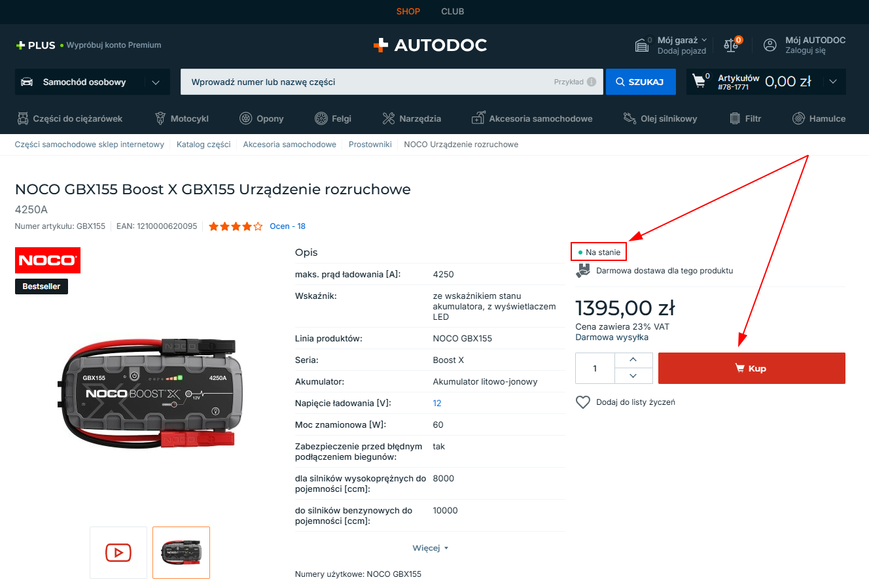Viewport: 869px width, 588px height.
Task: Click the Olej silnikowy oil icon
Action: [630, 118]
